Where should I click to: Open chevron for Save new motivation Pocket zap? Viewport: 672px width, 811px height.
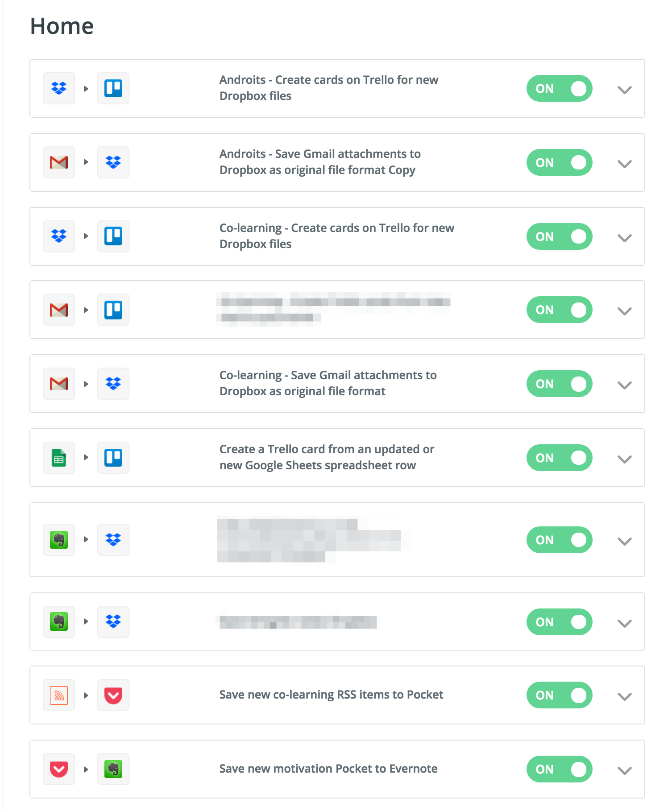[624, 770]
